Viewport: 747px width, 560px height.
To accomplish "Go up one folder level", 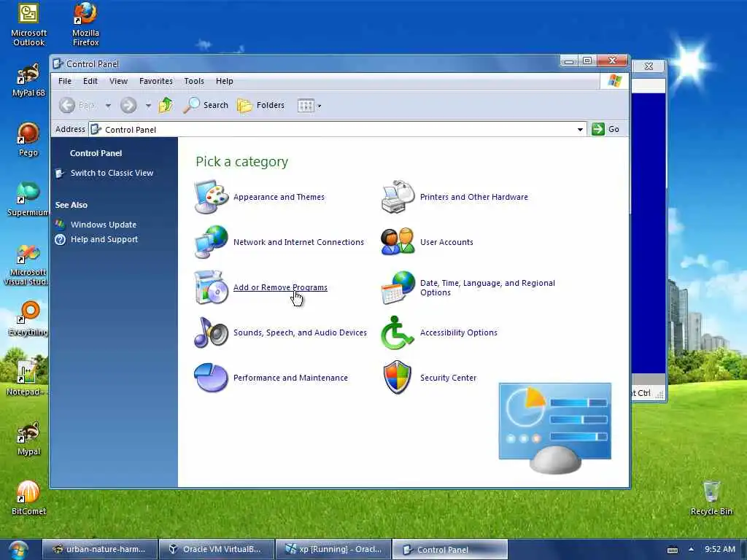I will [166, 105].
